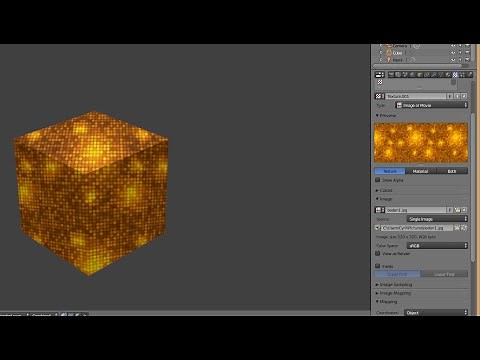
Task: Click the pack image icon left of filepath
Action: [377, 228]
